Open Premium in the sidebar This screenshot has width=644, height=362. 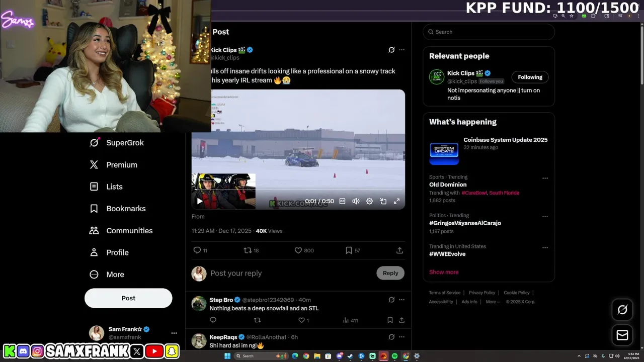click(x=113, y=165)
